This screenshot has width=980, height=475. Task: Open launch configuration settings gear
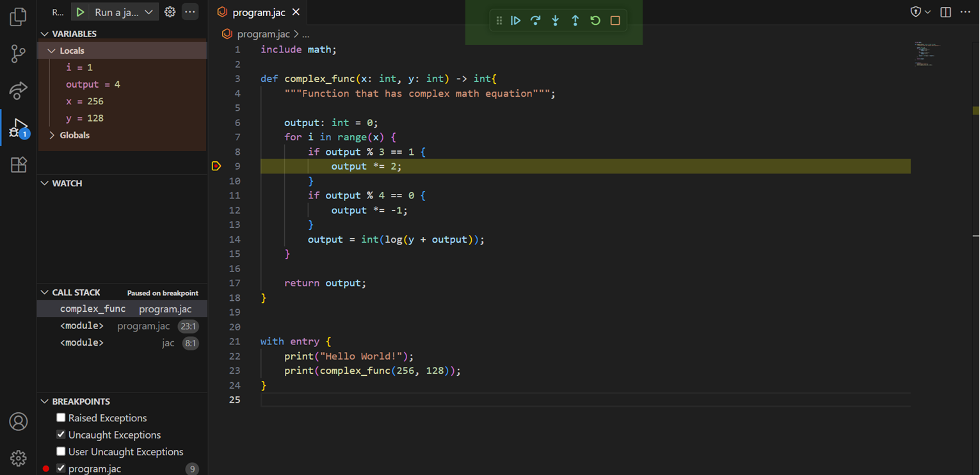[x=169, y=11]
